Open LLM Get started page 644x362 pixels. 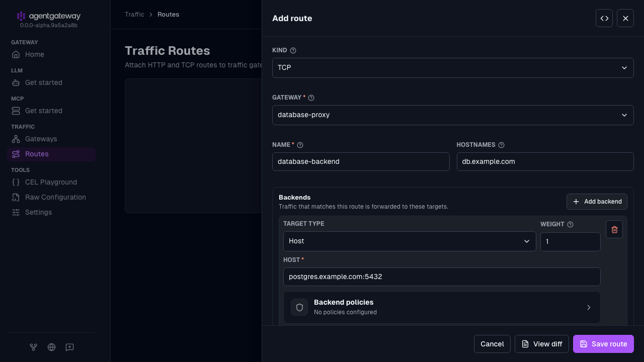coord(51,82)
